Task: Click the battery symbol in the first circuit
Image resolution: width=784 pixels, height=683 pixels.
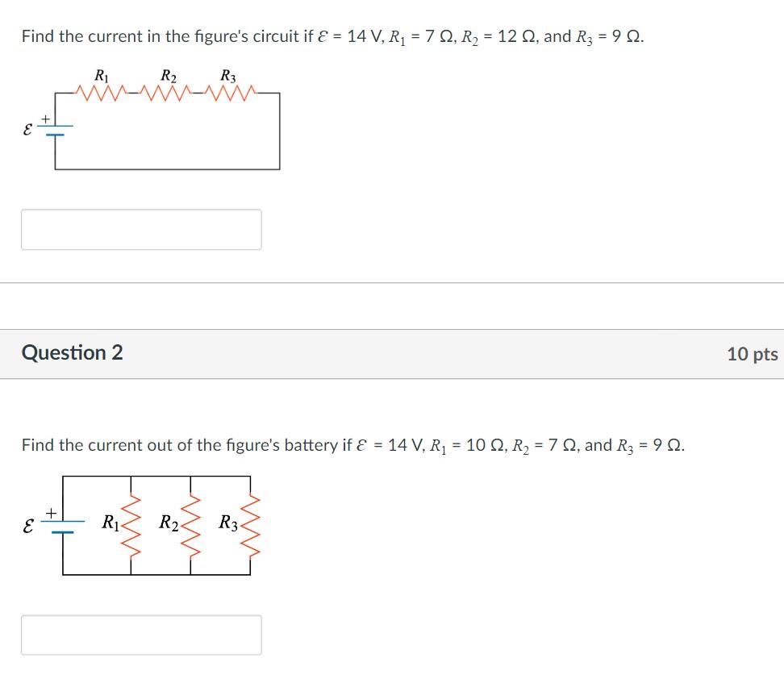Action: click(55, 129)
